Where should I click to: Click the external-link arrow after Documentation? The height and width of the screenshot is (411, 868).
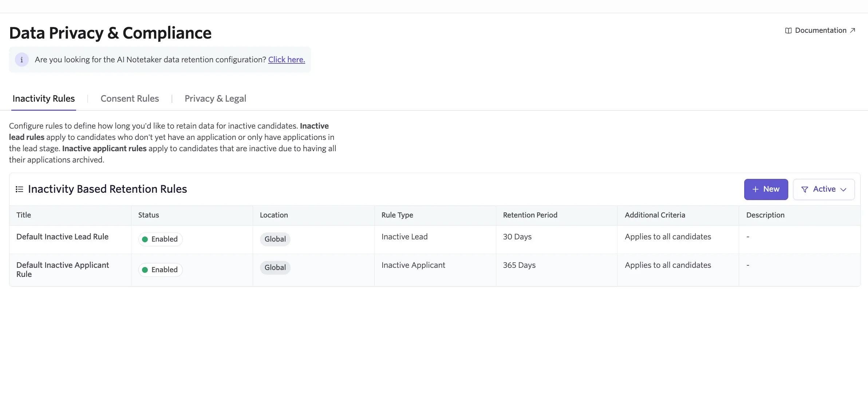852,31
